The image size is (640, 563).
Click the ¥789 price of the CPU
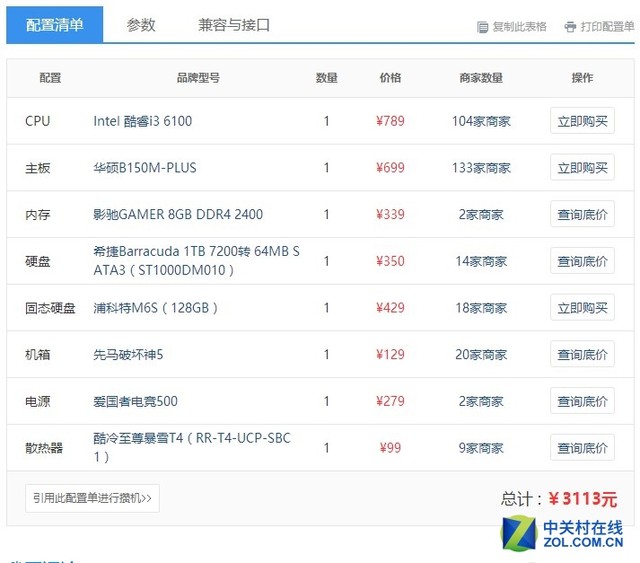[390, 121]
